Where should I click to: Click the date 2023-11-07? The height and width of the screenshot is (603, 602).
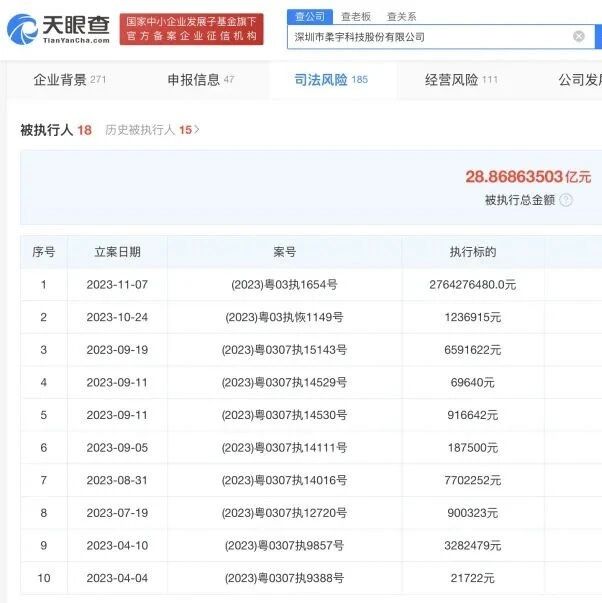(x=117, y=285)
